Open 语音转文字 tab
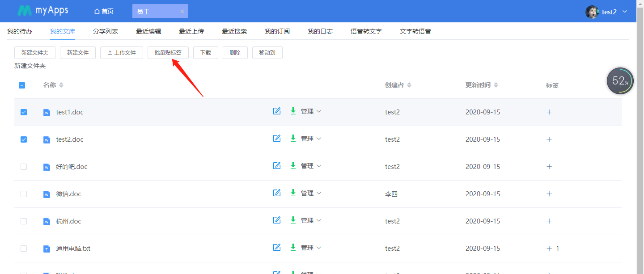This screenshot has height=274, width=644. coord(366,31)
